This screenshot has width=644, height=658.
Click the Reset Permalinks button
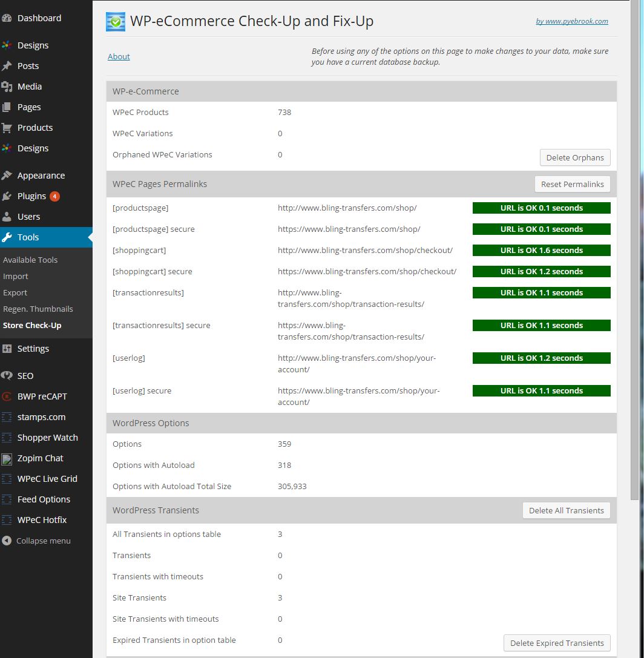pyautogui.click(x=572, y=184)
